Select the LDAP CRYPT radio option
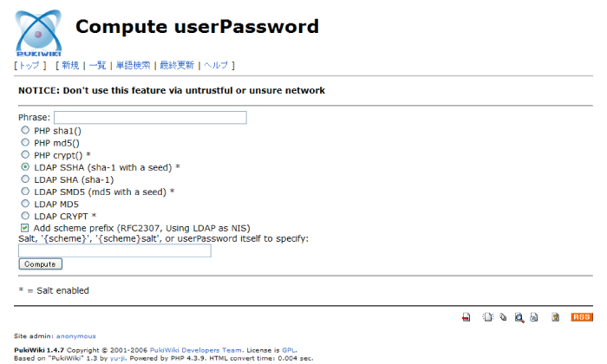 25,216
